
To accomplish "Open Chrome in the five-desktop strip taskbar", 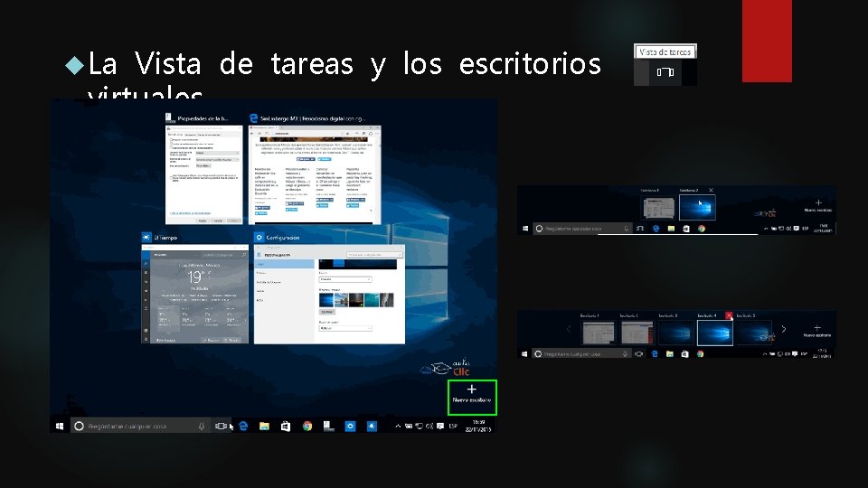I will [700, 353].
